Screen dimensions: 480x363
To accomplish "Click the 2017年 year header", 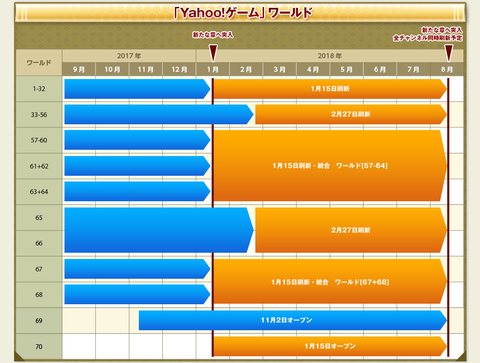I will click(129, 56).
